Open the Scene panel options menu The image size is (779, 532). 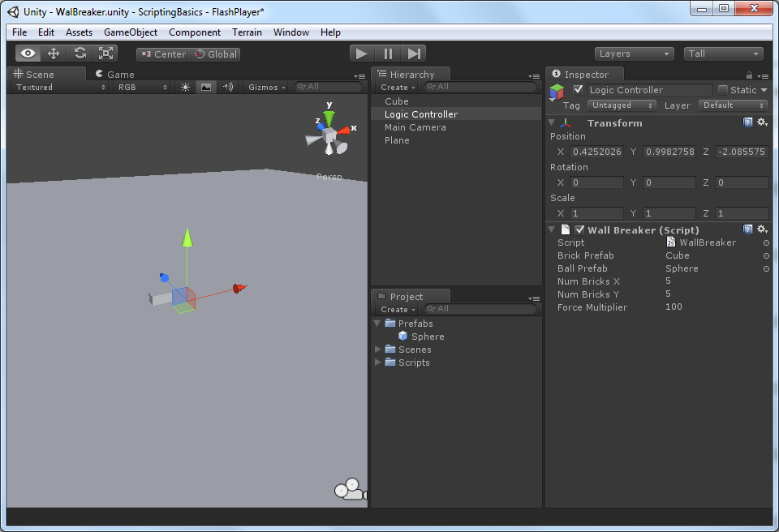tap(359, 76)
